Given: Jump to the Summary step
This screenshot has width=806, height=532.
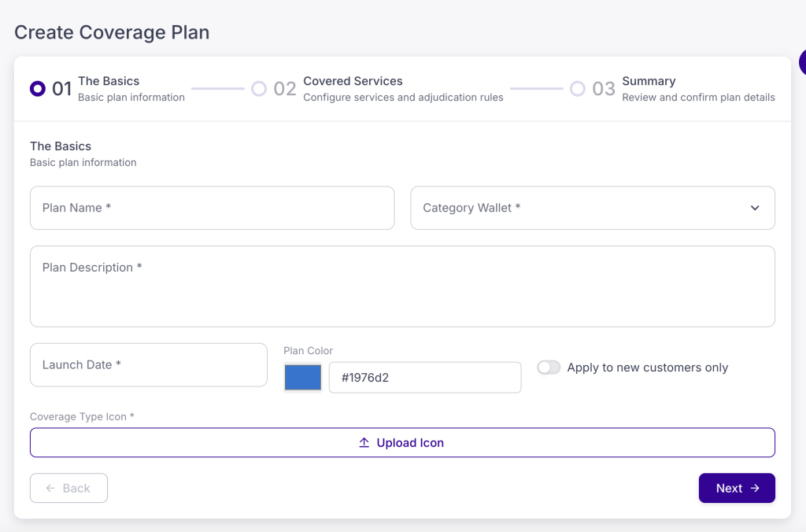Looking at the screenshot, I should click(x=649, y=81).
